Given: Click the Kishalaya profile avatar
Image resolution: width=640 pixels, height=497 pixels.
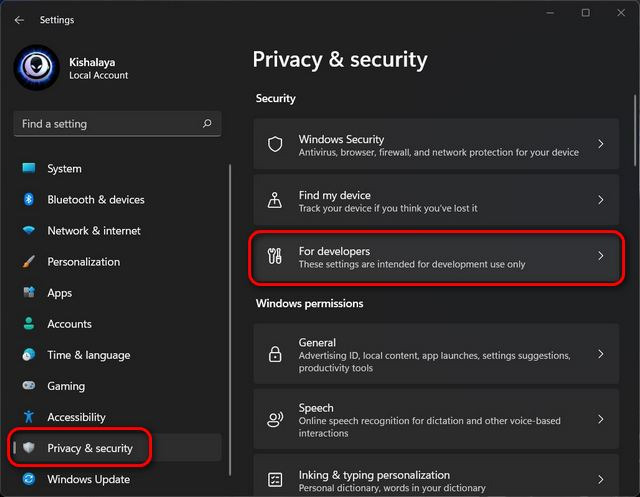Looking at the screenshot, I should click(36, 67).
